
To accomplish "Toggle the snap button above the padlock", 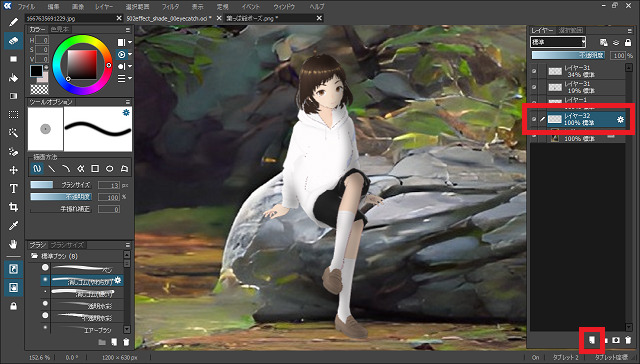I will coord(13,287).
